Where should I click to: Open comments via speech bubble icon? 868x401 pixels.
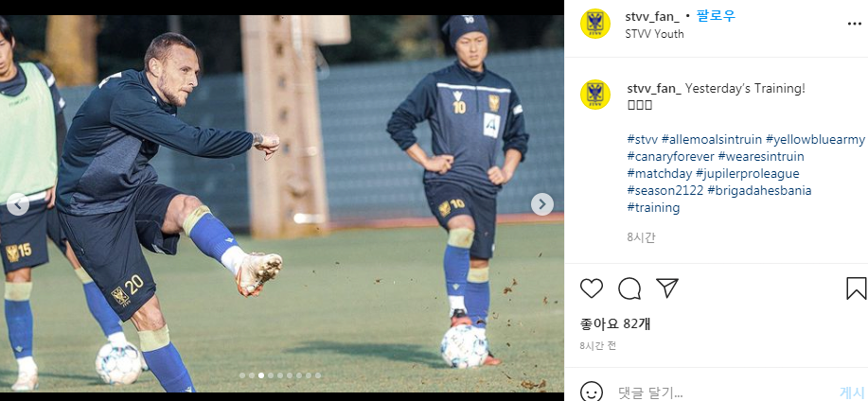pos(629,288)
